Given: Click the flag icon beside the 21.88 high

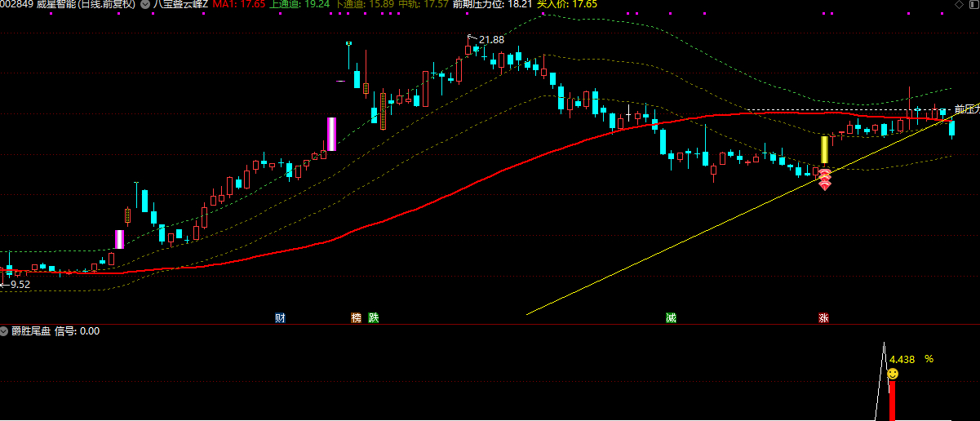Looking at the screenshot, I should (x=471, y=38).
